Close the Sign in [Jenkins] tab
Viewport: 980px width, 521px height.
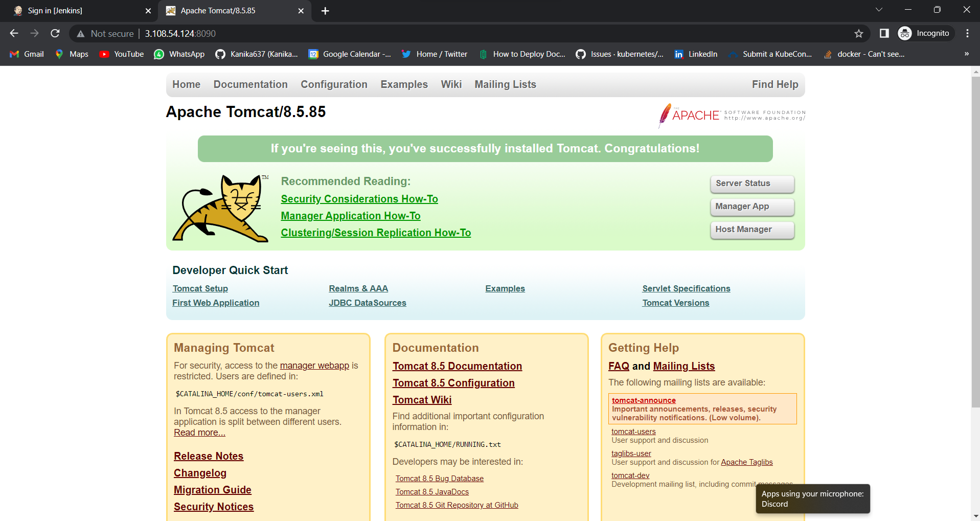coord(148,11)
